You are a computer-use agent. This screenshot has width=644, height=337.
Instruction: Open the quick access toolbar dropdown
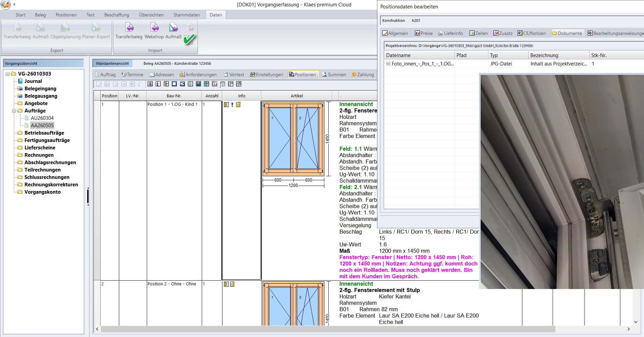pyautogui.click(x=14, y=5)
